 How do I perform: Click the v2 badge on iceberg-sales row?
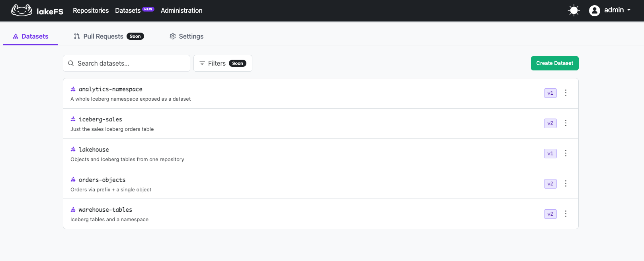click(550, 123)
